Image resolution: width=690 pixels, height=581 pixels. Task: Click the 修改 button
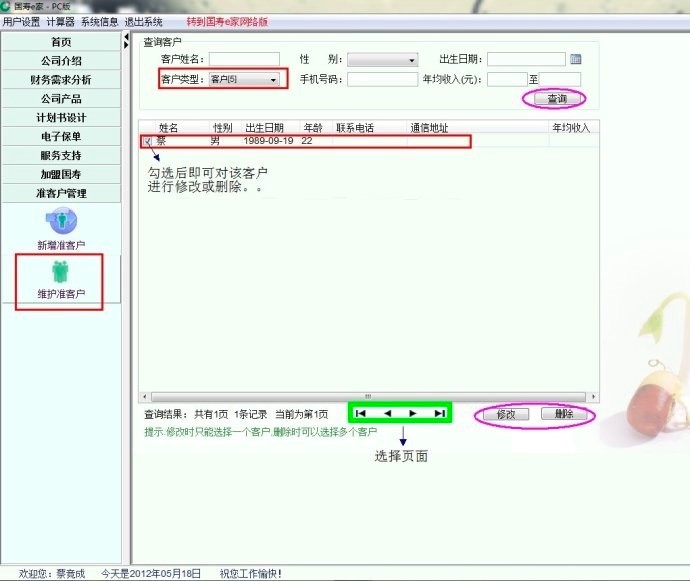(x=506, y=414)
